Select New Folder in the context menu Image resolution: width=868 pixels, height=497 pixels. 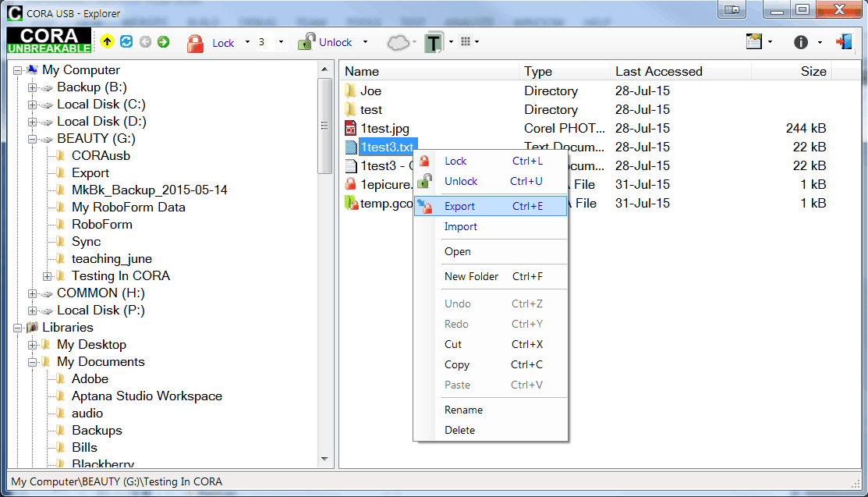[491, 276]
